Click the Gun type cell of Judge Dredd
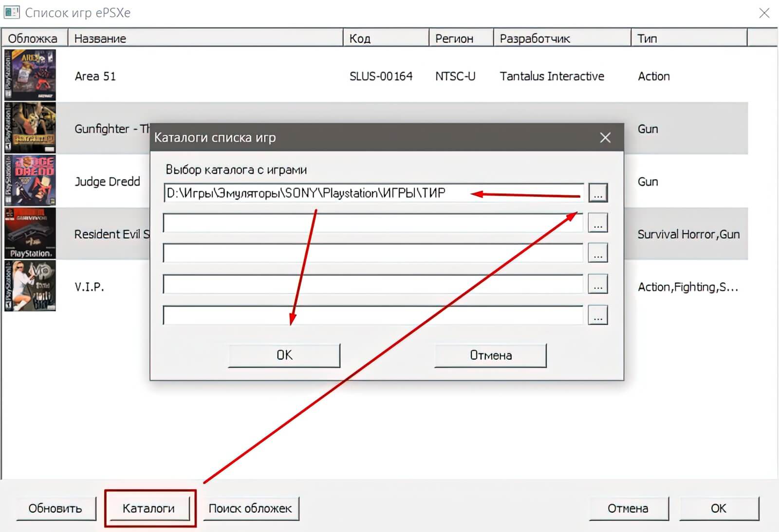Viewport: 779px width, 532px height. 648,182
